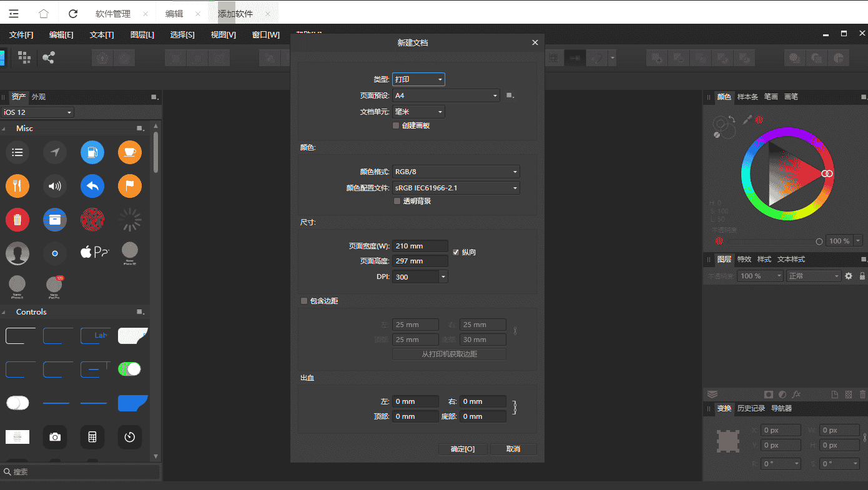Click the share icon in toolbar
The height and width of the screenshot is (490, 868).
pos(49,58)
